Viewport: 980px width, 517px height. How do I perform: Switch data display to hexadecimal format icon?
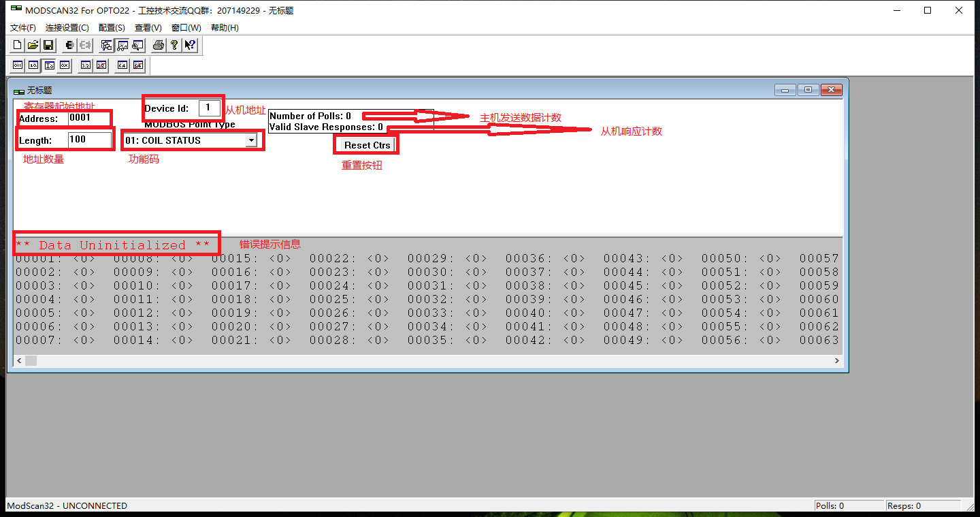pos(64,65)
